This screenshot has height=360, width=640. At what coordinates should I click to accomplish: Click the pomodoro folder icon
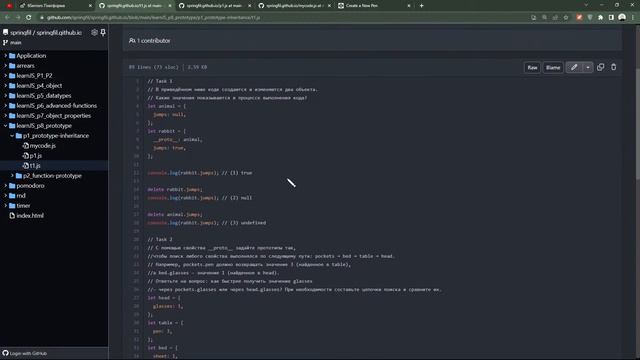pos(12,186)
